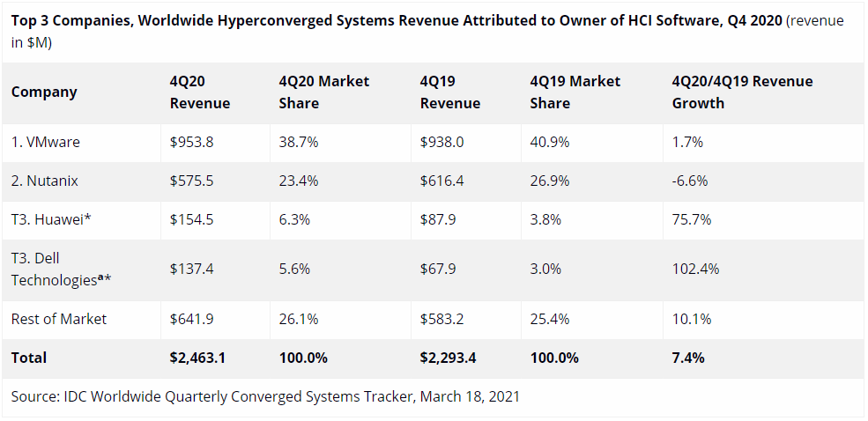Image resolution: width=868 pixels, height=421 pixels.
Task: Click VMware's 1.7% growth value
Action: 687,142
